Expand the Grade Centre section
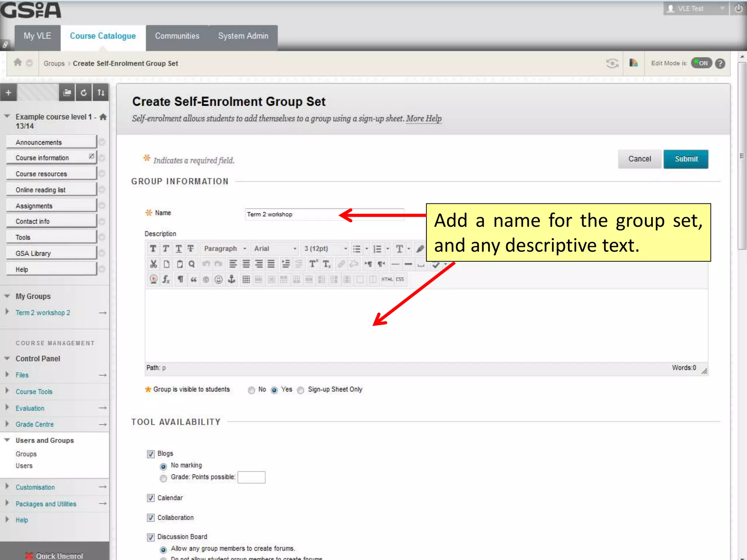Image resolution: width=747 pixels, height=560 pixels. pos(7,424)
